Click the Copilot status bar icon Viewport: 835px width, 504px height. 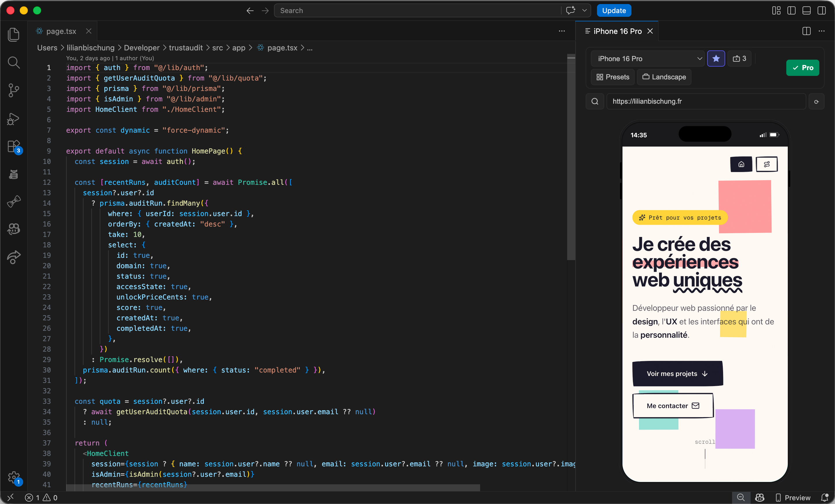(x=759, y=498)
